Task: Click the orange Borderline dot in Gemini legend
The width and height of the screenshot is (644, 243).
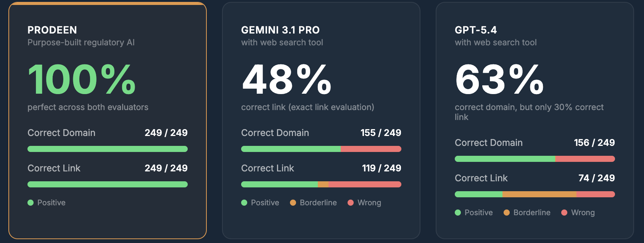Action: [x=293, y=203]
